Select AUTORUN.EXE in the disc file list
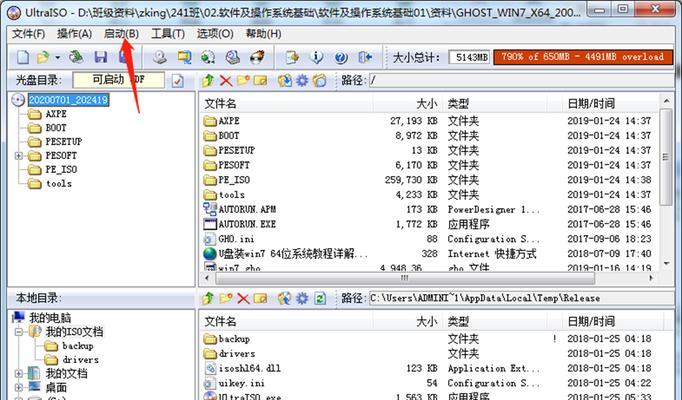 [x=247, y=224]
